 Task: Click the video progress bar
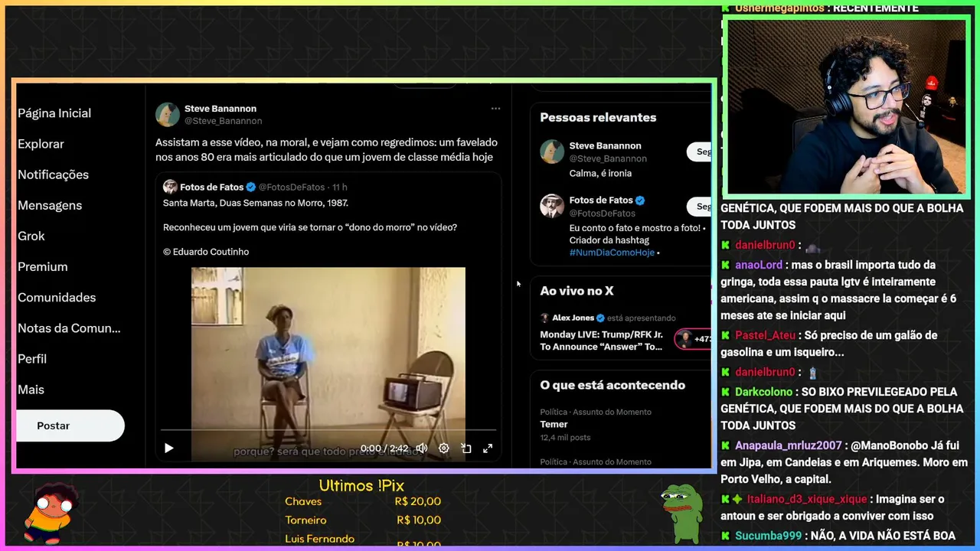(x=328, y=430)
